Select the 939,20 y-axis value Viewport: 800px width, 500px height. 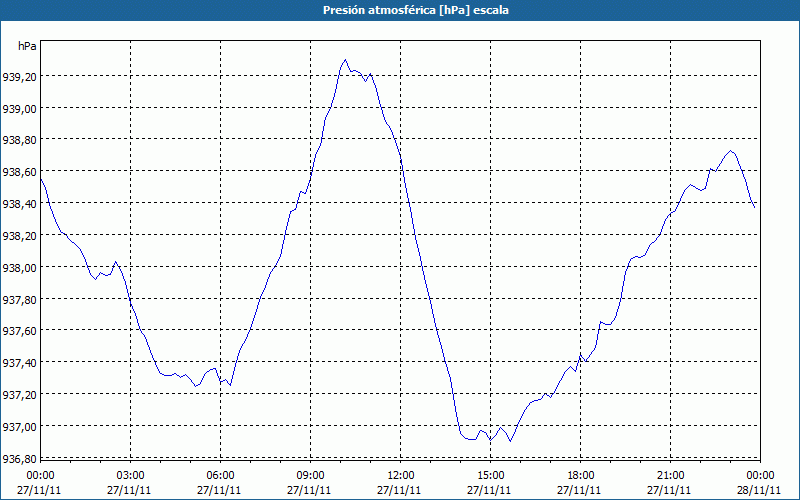[x=19, y=77]
